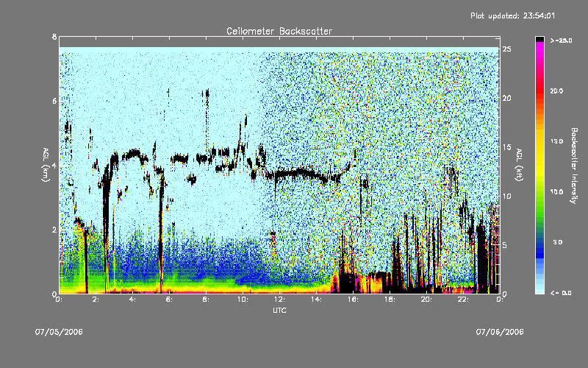Screen dimensions: 588x368
Task: Click the 'Plot updated: 23:54:01' timestamp
Action: point(512,15)
